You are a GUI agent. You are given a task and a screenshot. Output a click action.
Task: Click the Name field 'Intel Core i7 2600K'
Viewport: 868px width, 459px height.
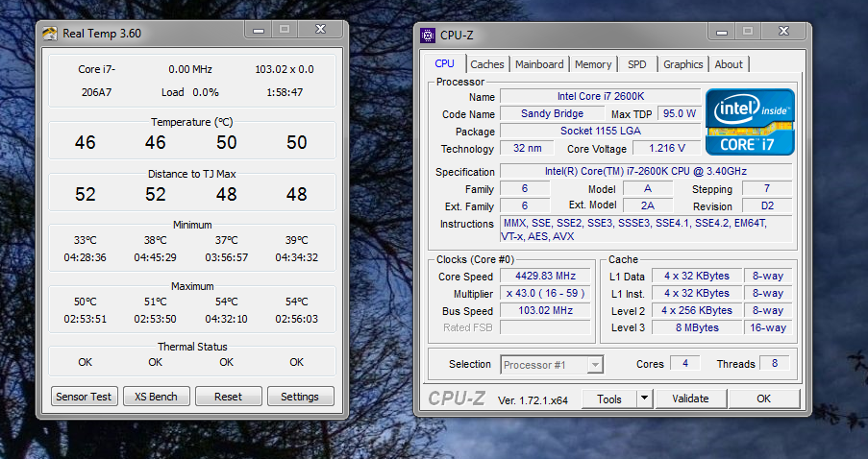point(601,96)
